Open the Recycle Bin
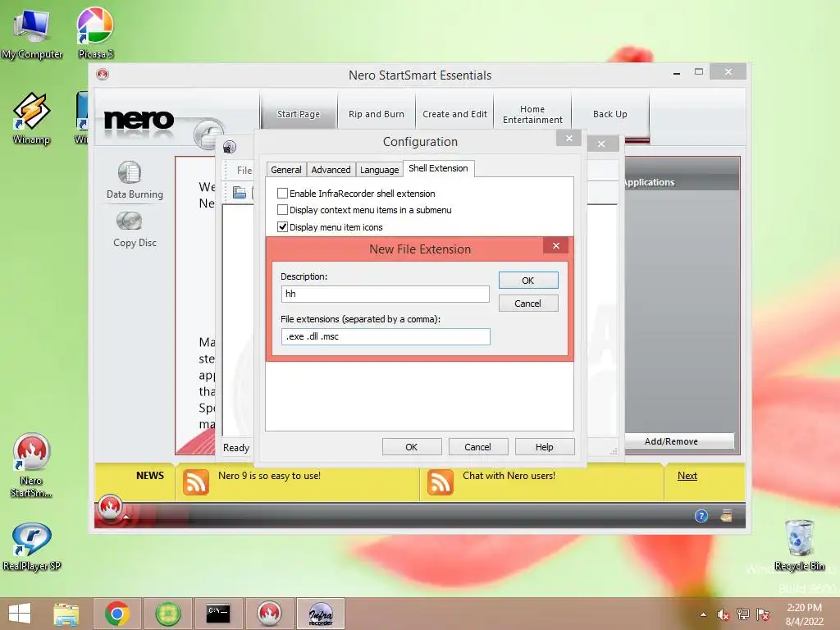Image resolution: width=840 pixels, height=630 pixels. [799, 546]
